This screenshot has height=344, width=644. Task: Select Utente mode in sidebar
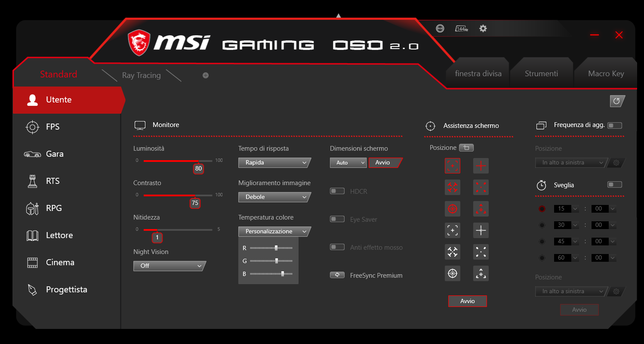(x=68, y=100)
